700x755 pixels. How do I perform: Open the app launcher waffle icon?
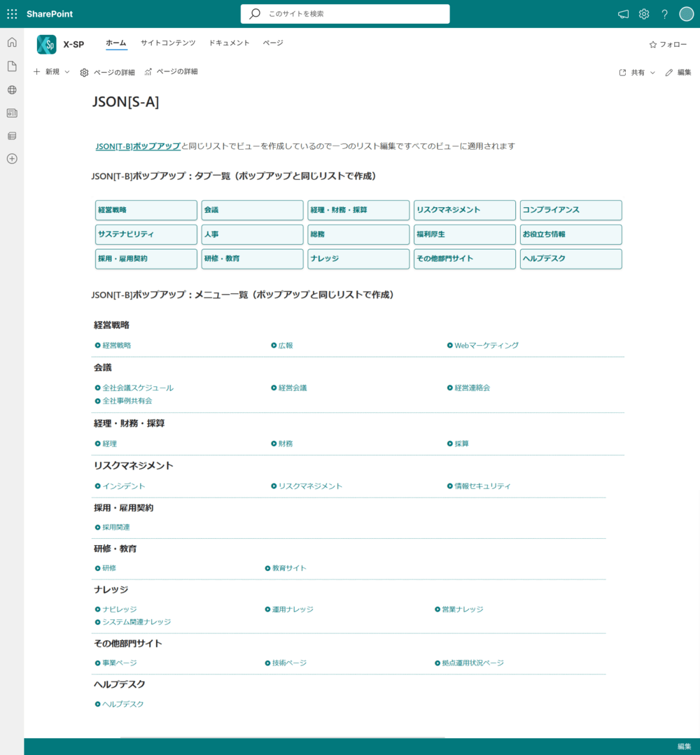tap(12, 14)
